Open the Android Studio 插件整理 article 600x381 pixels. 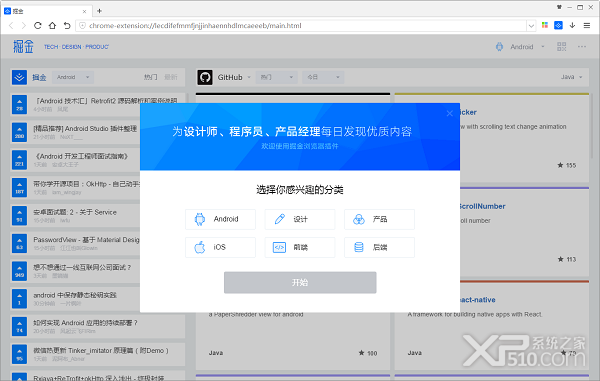[x=85, y=129]
